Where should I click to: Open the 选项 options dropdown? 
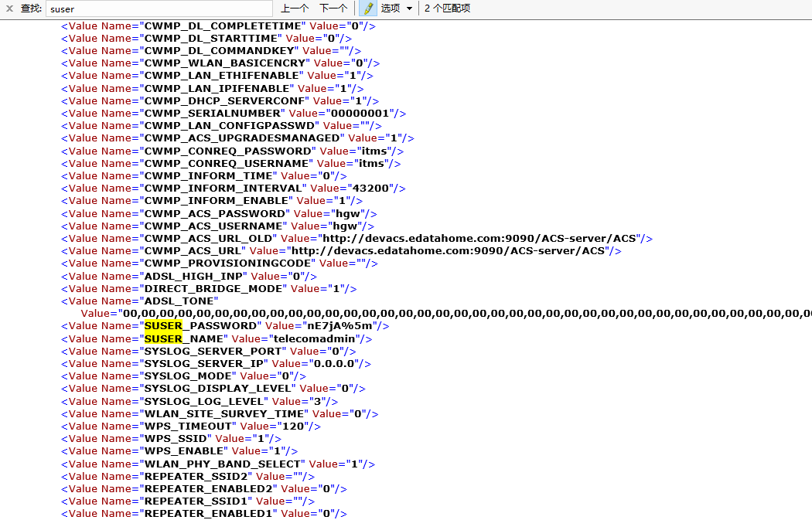click(x=391, y=8)
